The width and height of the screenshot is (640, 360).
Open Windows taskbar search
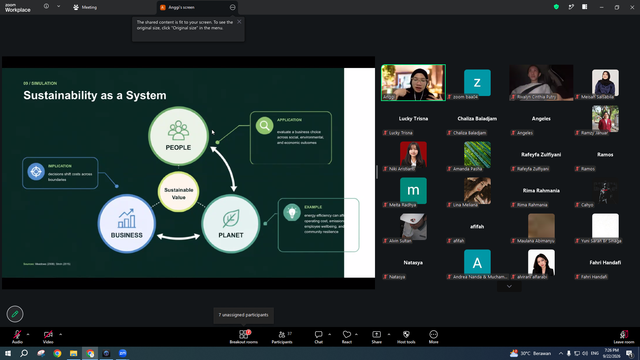(24, 353)
